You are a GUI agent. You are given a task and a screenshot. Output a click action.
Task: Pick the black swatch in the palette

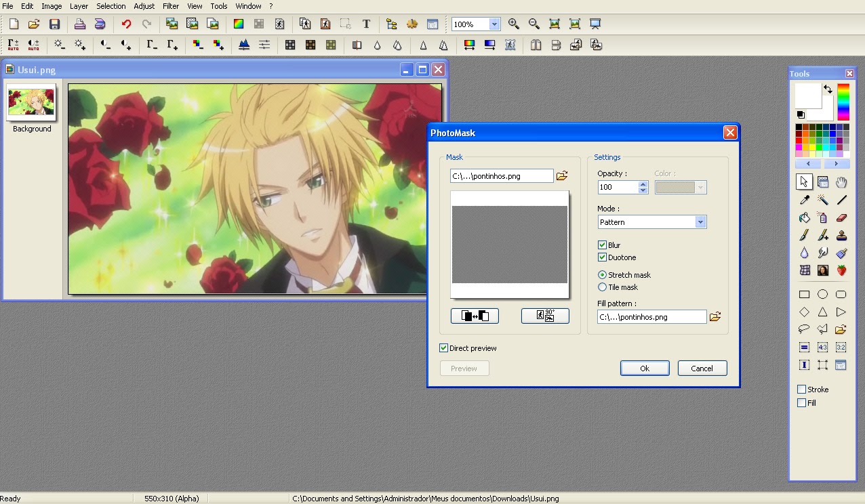coord(799,127)
